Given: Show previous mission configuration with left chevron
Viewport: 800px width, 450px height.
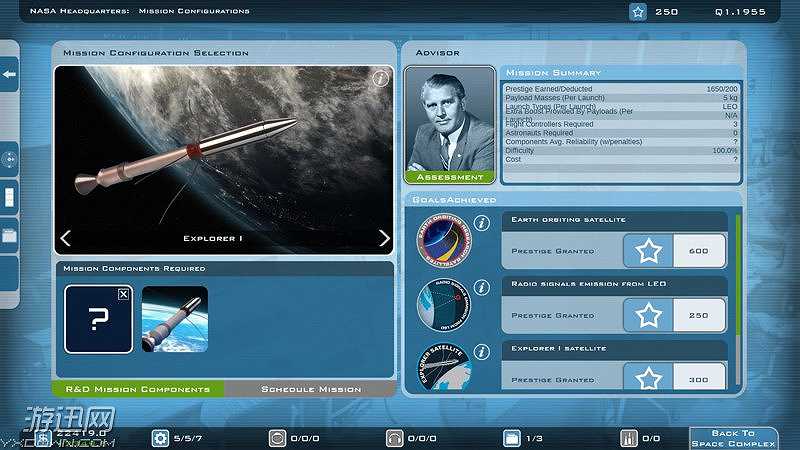Looking at the screenshot, I should [x=65, y=238].
